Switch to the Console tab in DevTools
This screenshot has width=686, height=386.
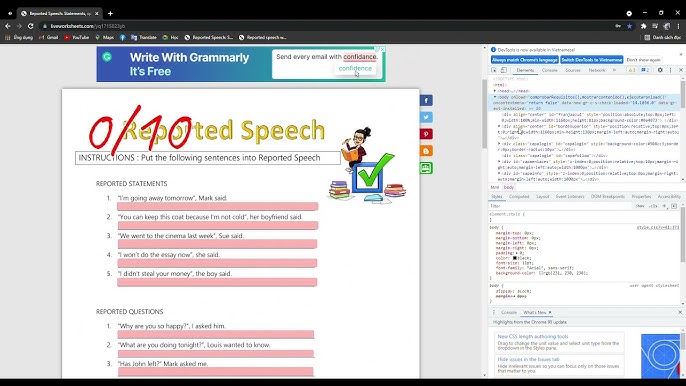[550, 70]
